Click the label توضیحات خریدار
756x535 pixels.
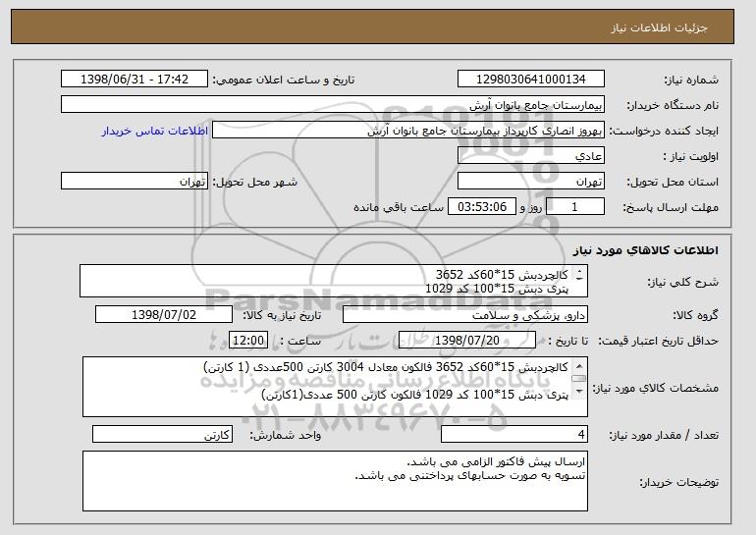pos(678,482)
